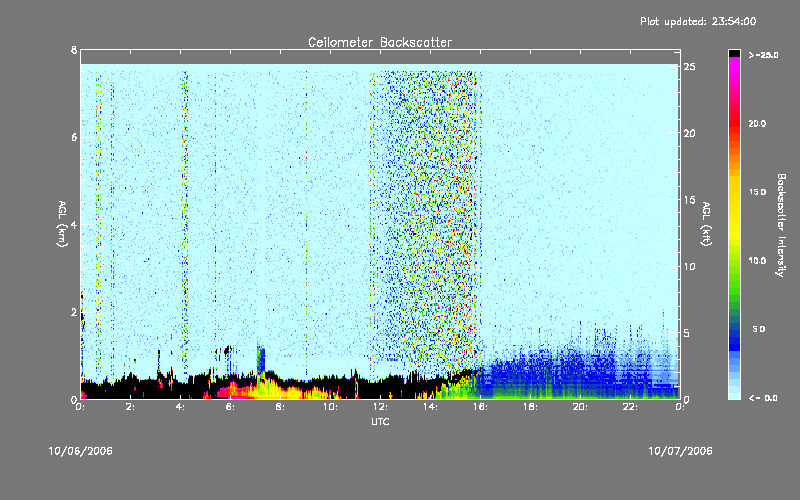This screenshot has width=800, height=500.
Task: Click the '8:' hour tick on UTC axis
Action: [x=280, y=407]
